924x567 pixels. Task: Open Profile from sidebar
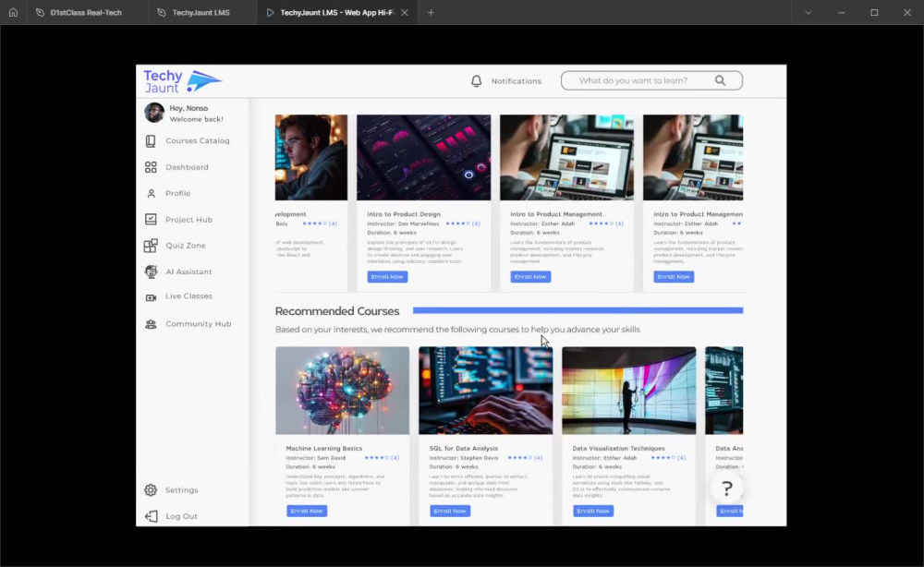tap(178, 193)
